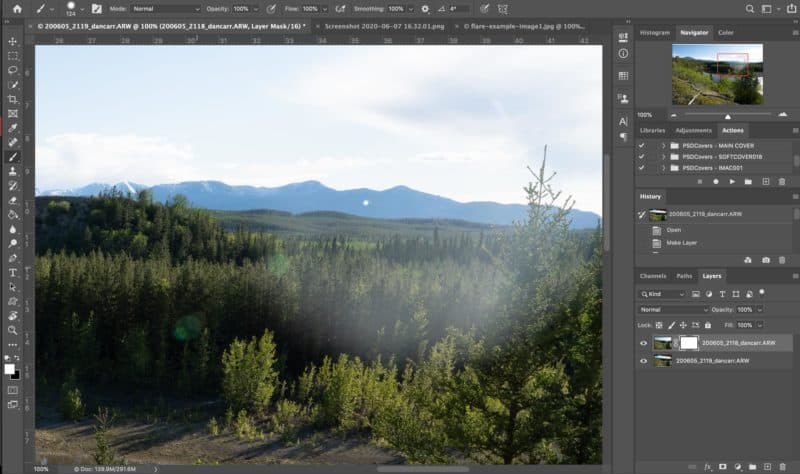Switch to the Adjustments tab
Screen dimensions: 800x474
coord(693,131)
